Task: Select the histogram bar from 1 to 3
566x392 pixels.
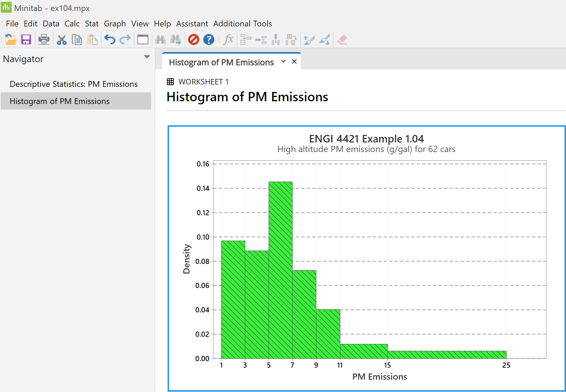Action: click(x=233, y=300)
